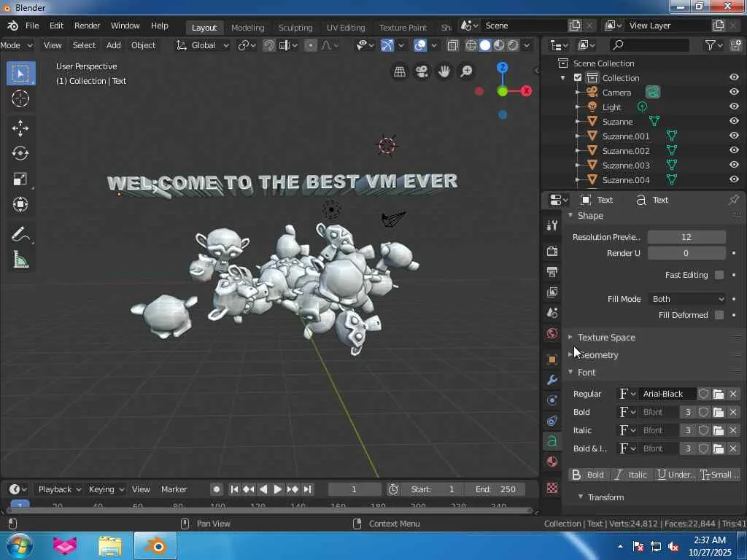Switch to the Sculpting workspace tab
Screen dimensions: 747x560
pyautogui.click(x=295, y=28)
